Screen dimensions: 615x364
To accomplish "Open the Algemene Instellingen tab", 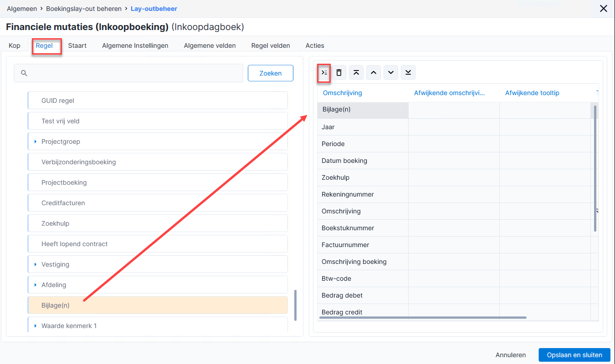I will [135, 45].
